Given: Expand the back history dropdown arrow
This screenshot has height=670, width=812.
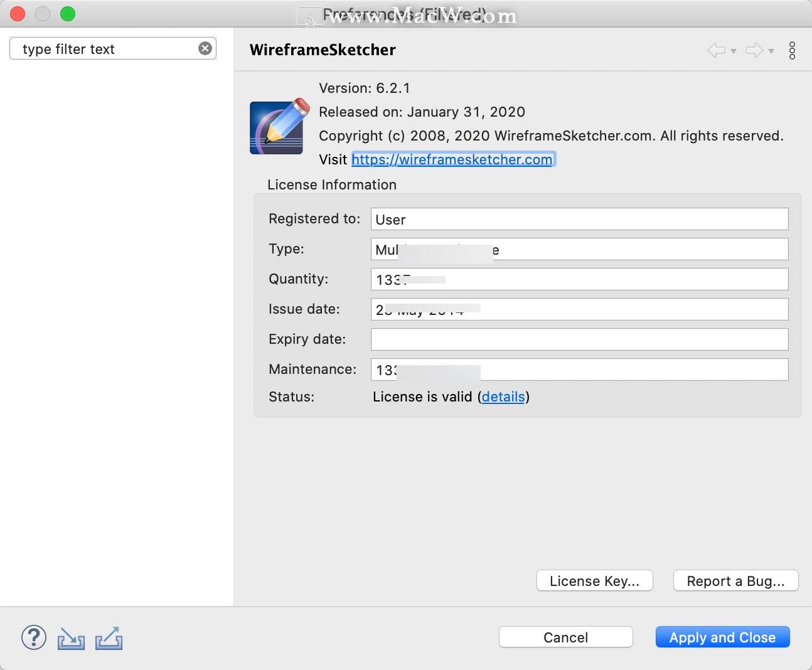Looking at the screenshot, I should tap(734, 51).
